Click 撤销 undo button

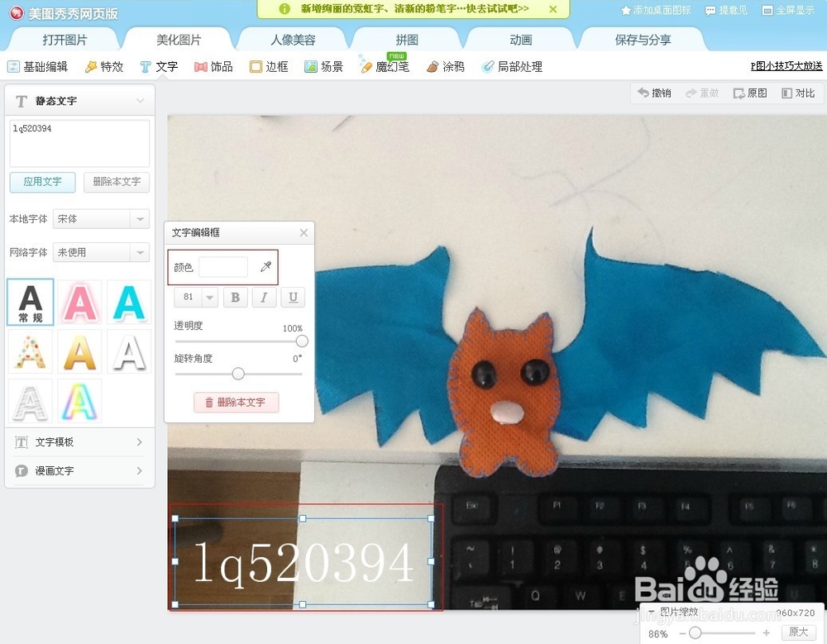654,93
